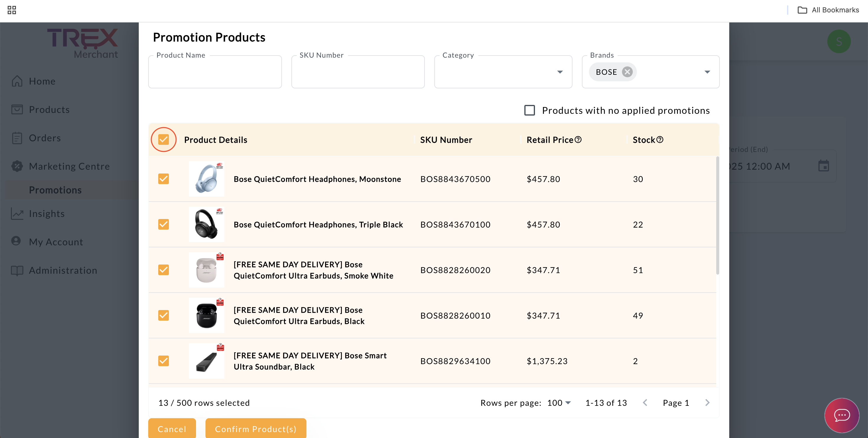Uncheck the Smoke White earbuds row

tap(164, 270)
